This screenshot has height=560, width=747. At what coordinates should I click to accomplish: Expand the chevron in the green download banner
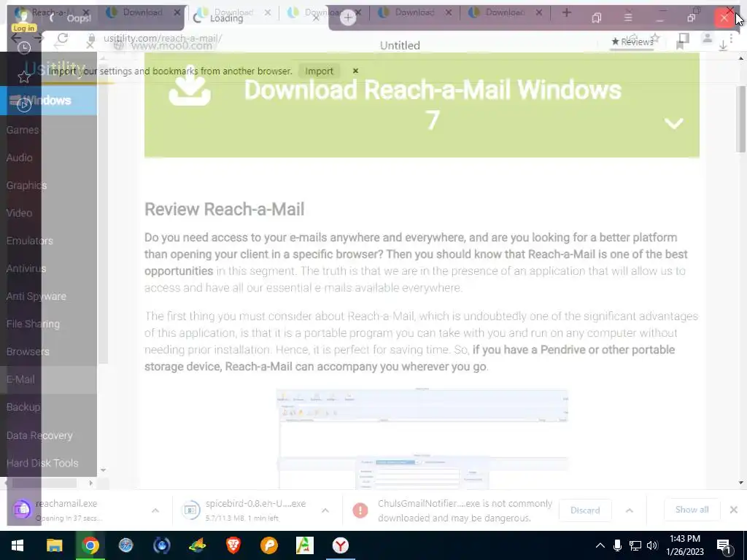click(673, 123)
